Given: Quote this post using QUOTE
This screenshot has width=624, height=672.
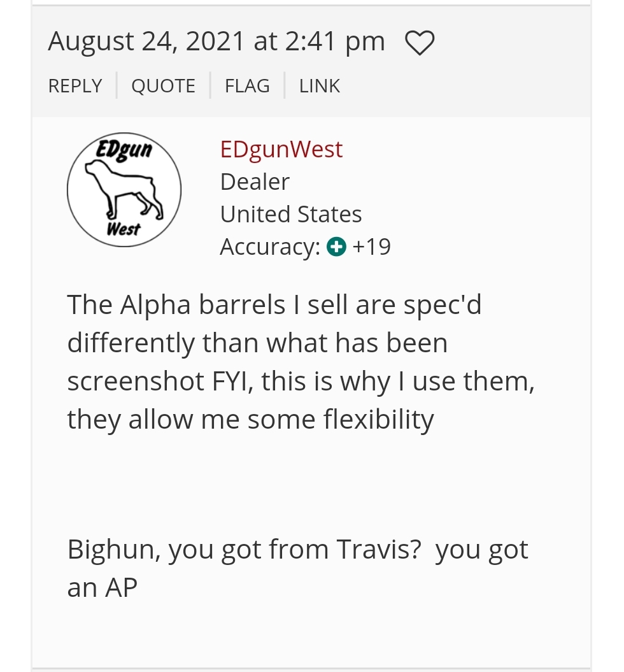Looking at the screenshot, I should [163, 86].
